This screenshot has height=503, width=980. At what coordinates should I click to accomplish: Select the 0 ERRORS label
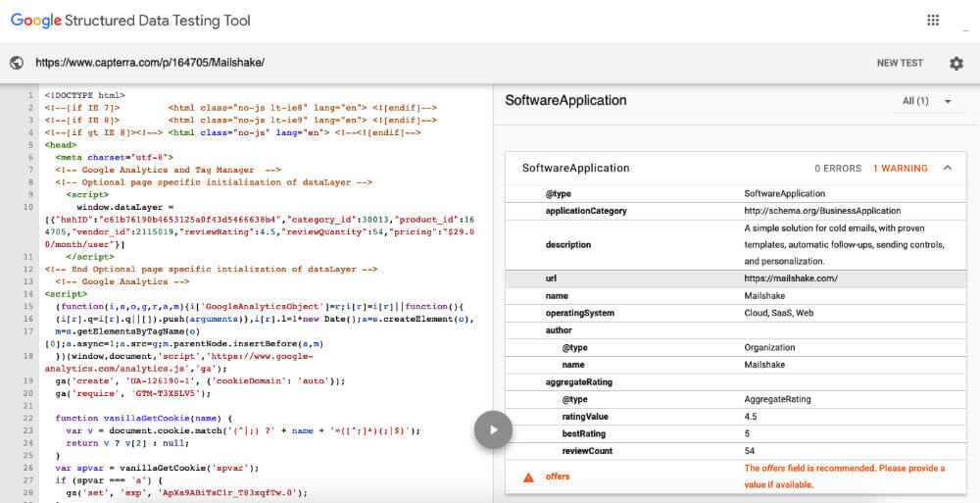pyautogui.click(x=838, y=169)
